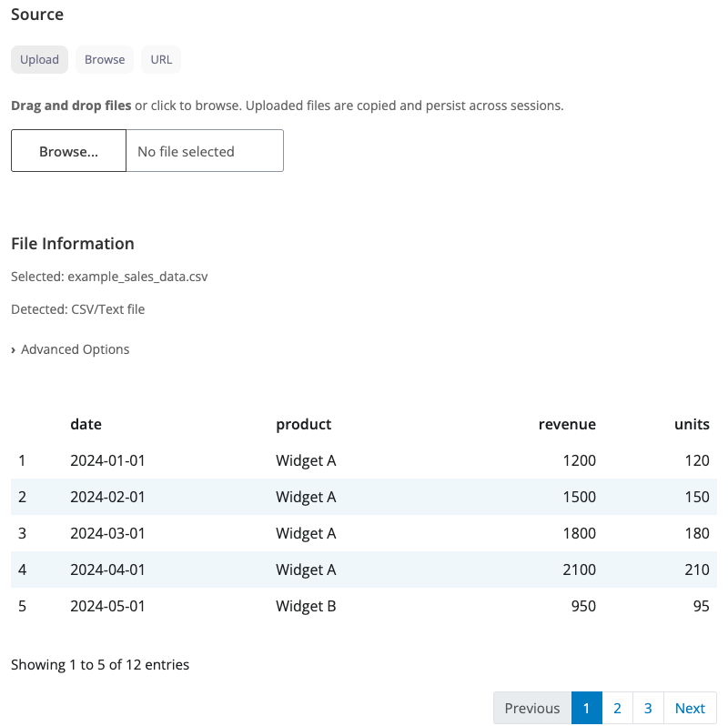Screen dimensions: 728x726
Task: Click the example_sales_data.csv file name
Action: coord(137,276)
